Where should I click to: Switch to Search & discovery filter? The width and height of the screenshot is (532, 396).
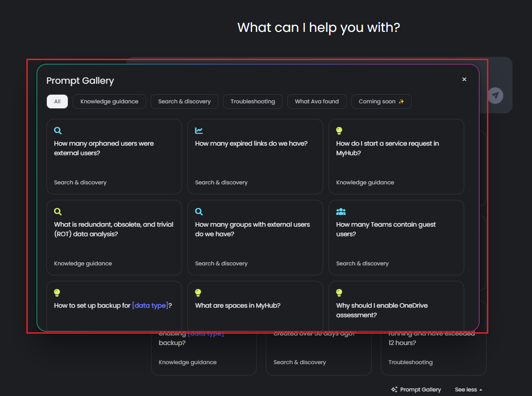184,102
